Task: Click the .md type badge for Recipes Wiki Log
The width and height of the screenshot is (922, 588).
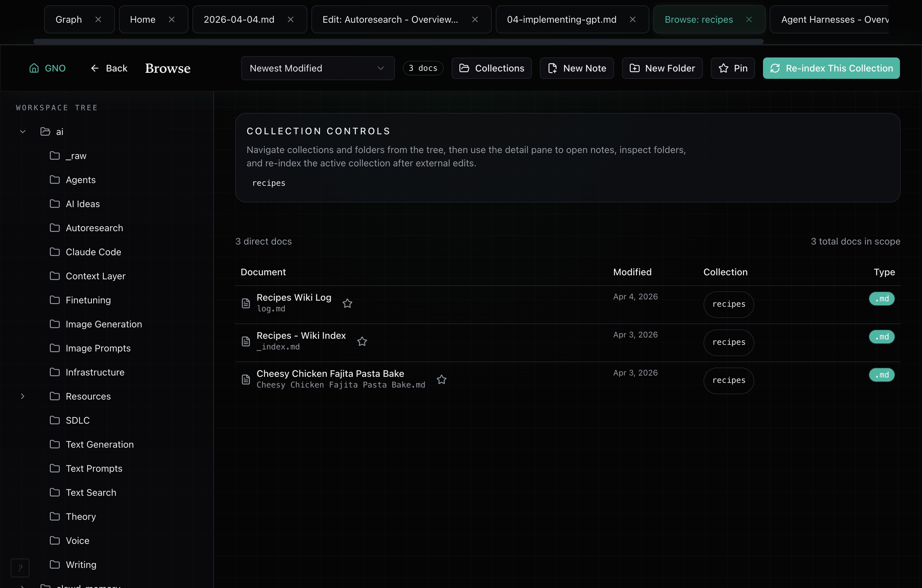Action: [x=882, y=299]
